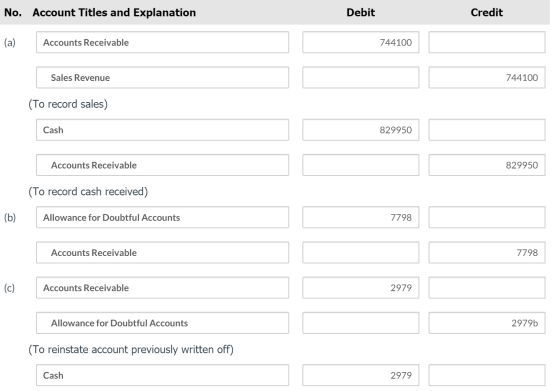560x391 pixels.
Task: Click the empty credit field in the last Cash row
Action: pyautogui.click(x=487, y=375)
